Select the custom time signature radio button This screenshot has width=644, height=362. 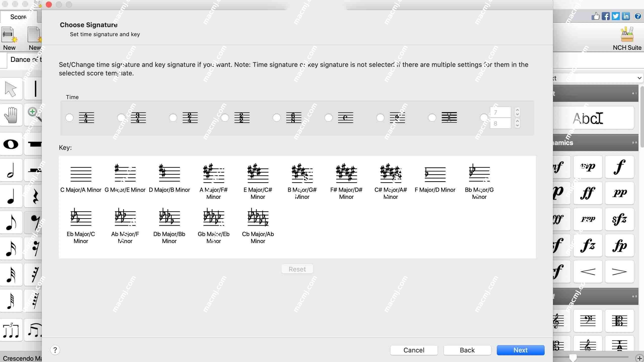(484, 118)
